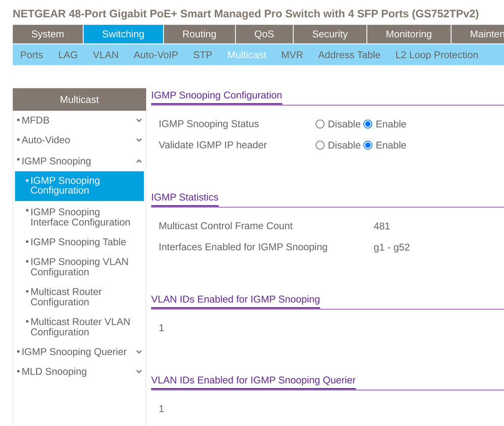
Task: Expand the MFDB section chevron
Action: (x=139, y=121)
